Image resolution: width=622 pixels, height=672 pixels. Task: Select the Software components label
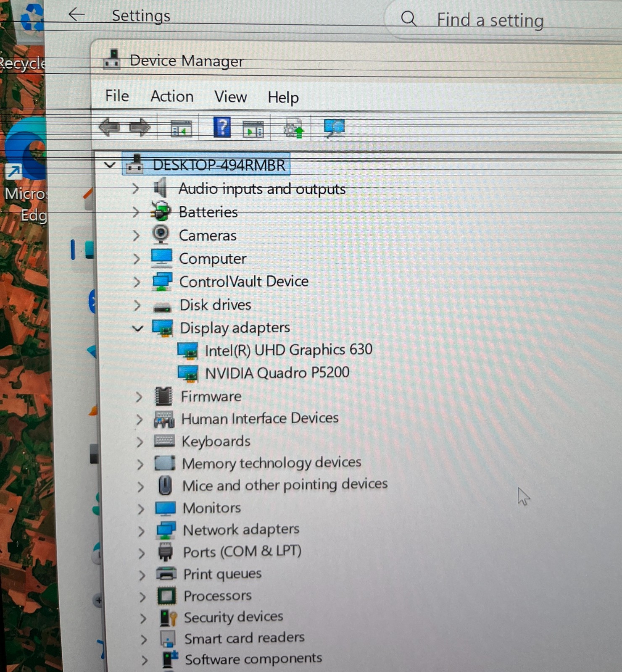pos(253,659)
